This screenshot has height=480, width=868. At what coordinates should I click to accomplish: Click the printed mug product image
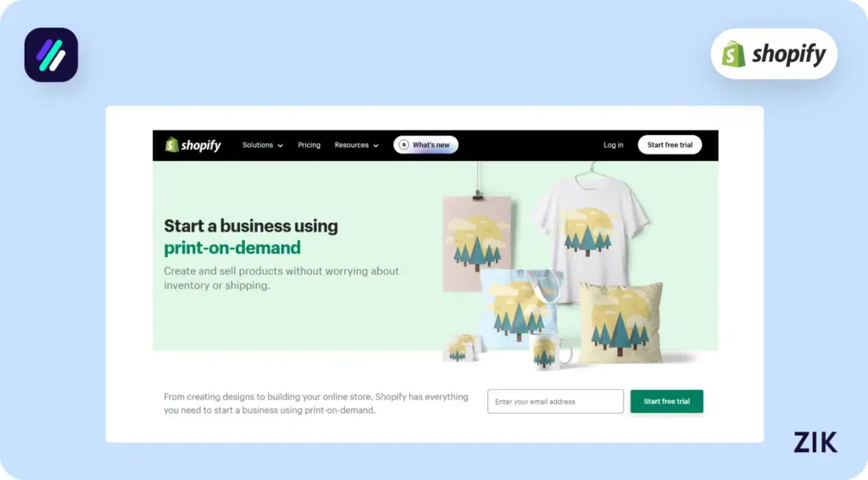tap(549, 350)
